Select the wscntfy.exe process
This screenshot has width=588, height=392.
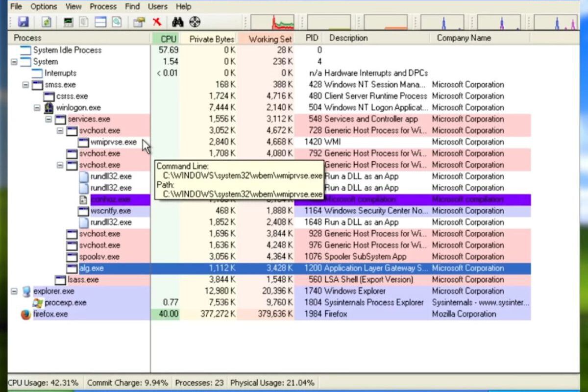click(x=111, y=211)
